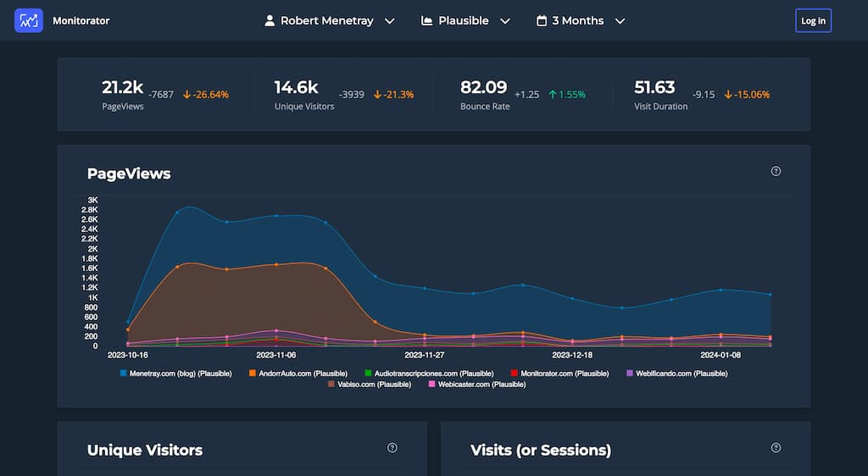Click the 14.6k Unique Visitors value
This screenshot has width=868, height=476.
(x=296, y=87)
